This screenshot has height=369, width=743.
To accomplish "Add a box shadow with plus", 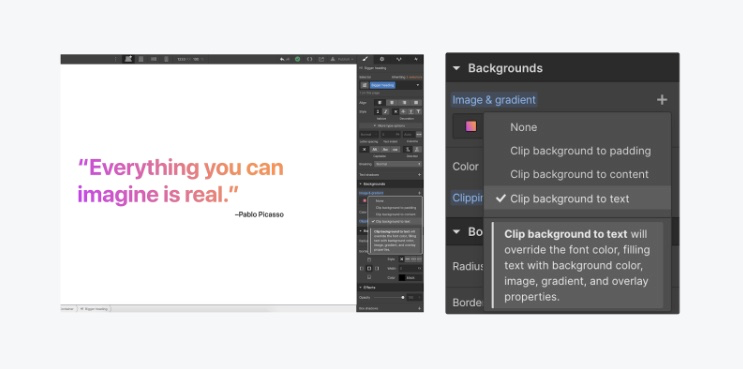I will pos(419,308).
